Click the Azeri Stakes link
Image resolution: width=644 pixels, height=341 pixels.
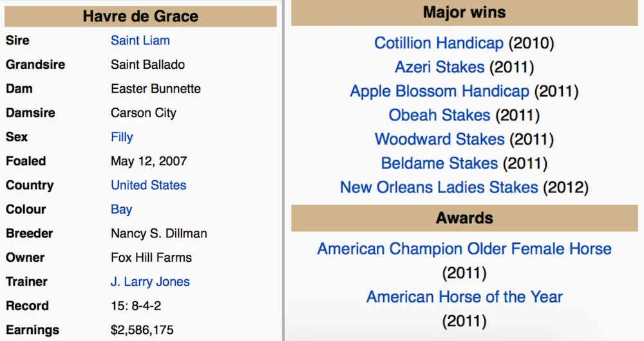click(x=439, y=67)
